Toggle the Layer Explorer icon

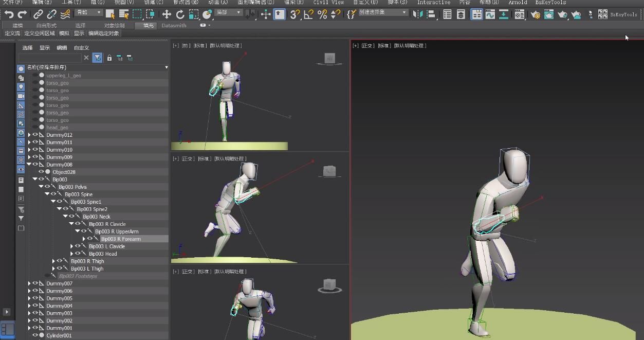[x=461, y=14]
